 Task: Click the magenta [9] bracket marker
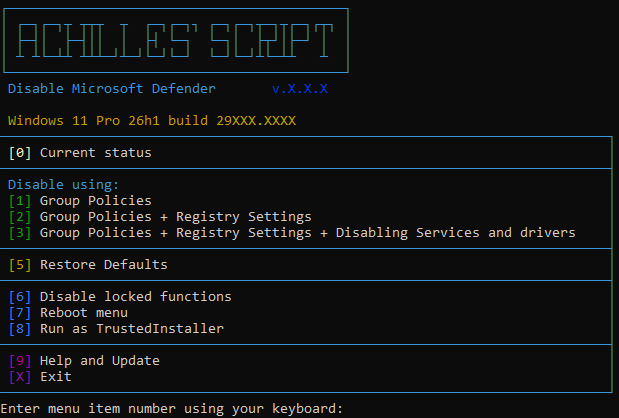coord(20,361)
